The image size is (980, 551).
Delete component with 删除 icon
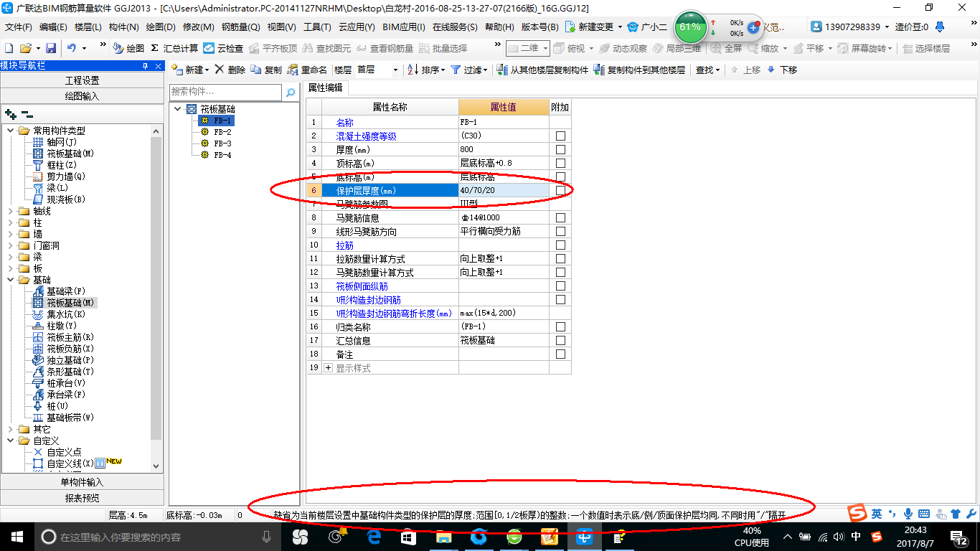click(230, 70)
